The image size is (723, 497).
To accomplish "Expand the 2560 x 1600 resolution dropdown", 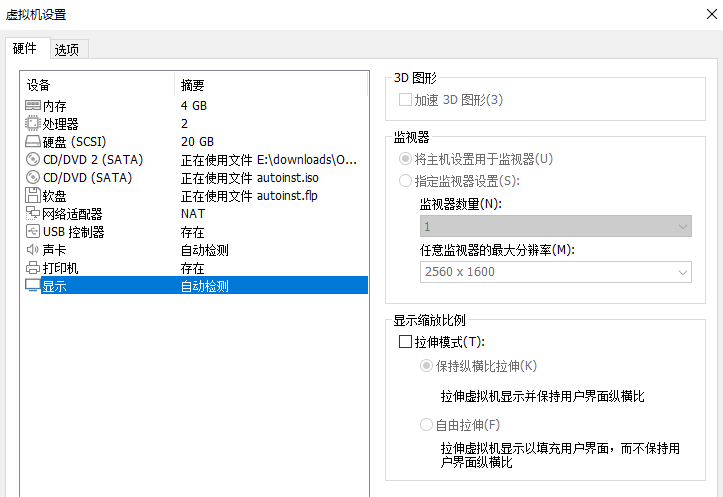I will (556, 272).
